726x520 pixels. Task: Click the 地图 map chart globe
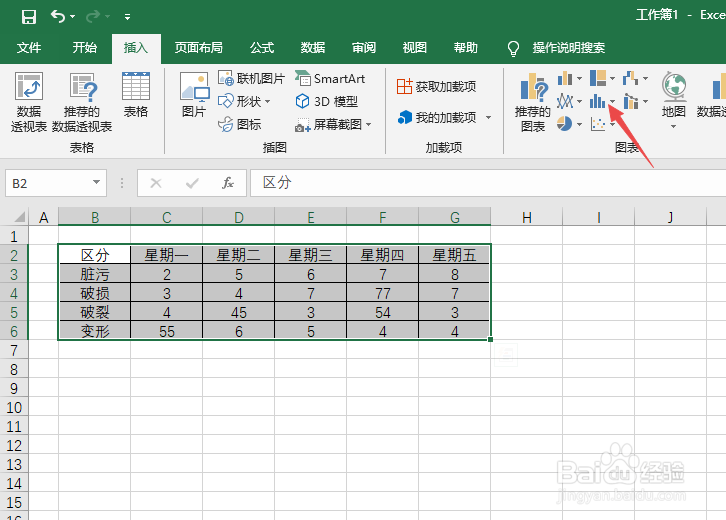click(x=674, y=87)
